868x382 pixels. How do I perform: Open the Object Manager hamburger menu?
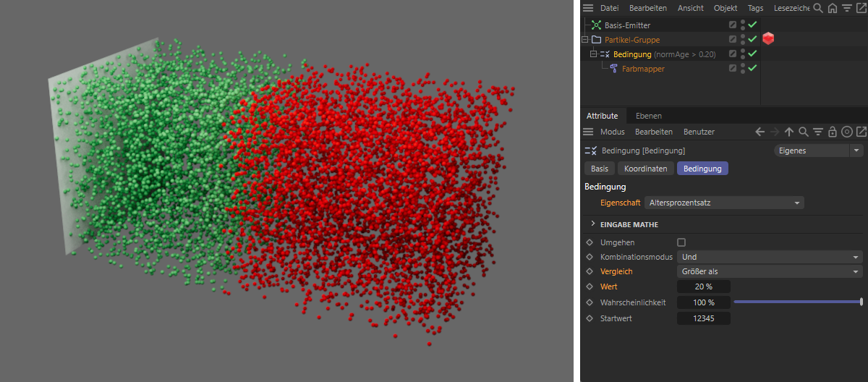tap(588, 8)
